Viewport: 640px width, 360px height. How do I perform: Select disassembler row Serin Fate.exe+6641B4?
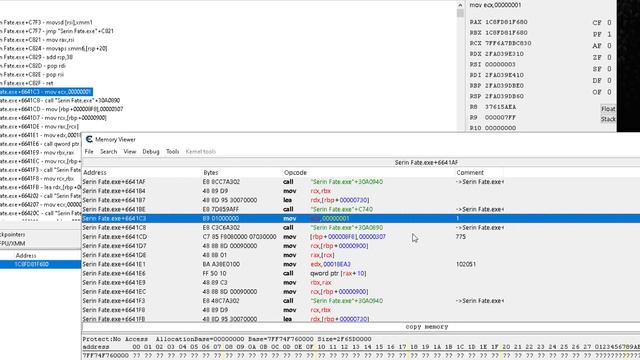(361, 191)
